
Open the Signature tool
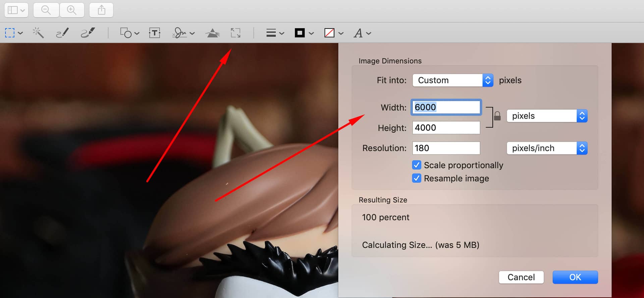(x=180, y=33)
